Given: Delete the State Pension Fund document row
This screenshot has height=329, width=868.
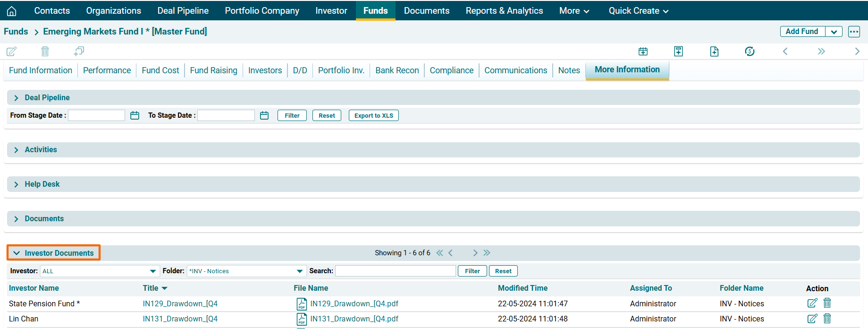Looking at the screenshot, I should tap(827, 303).
